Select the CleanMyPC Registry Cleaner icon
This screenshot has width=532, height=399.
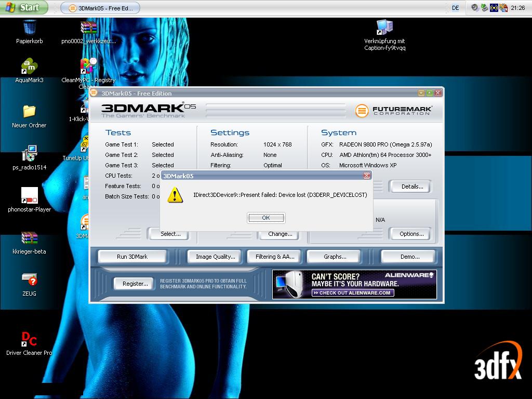[x=88, y=66]
